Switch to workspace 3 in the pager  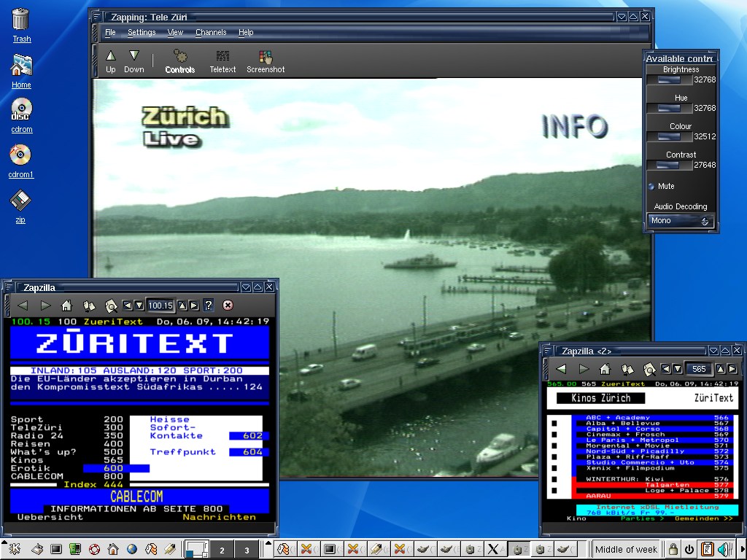click(247, 550)
